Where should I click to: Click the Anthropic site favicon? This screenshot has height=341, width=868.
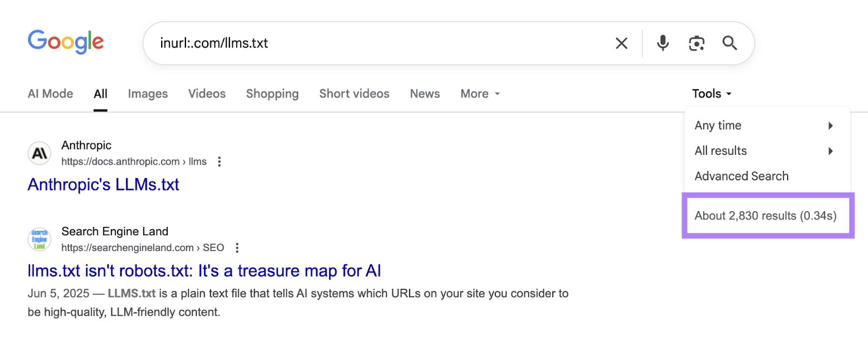[x=39, y=153]
